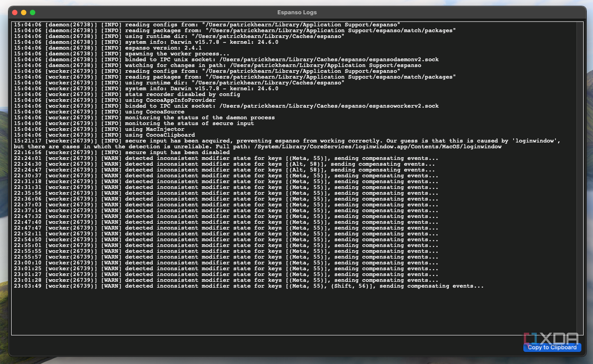Click the 'espanso version: 2.4.1' log line
This screenshot has height=364, width=593.
[108, 48]
